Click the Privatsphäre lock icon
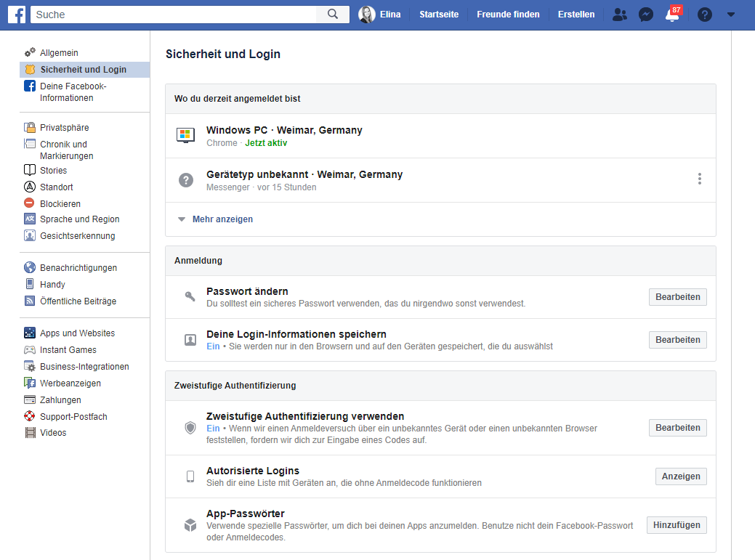 click(x=30, y=128)
